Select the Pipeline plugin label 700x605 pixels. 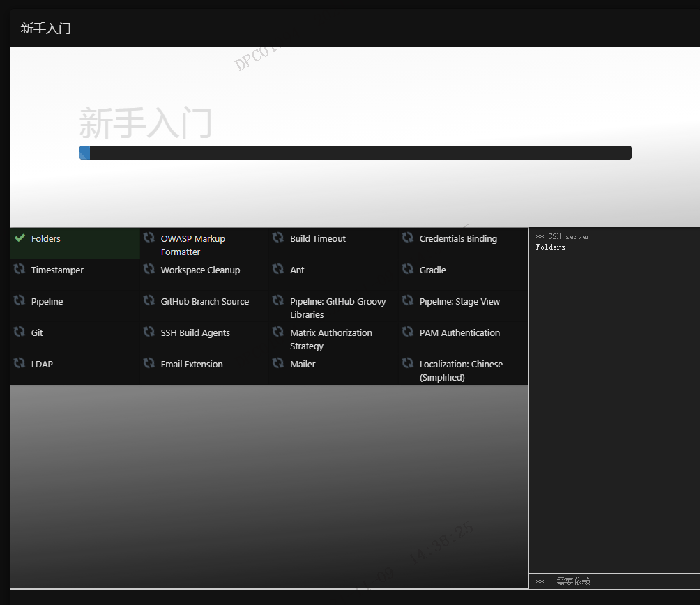(x=47, y=302)
